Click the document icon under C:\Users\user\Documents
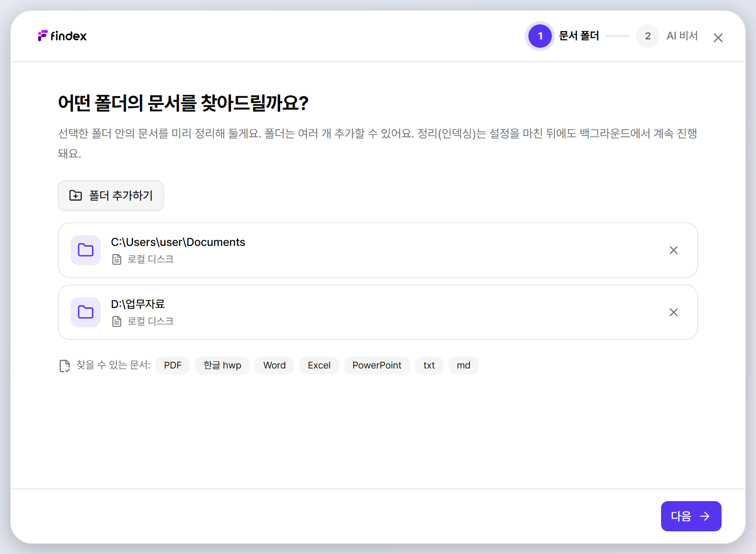The image size is (756, 554). click(x=117, y=259)
